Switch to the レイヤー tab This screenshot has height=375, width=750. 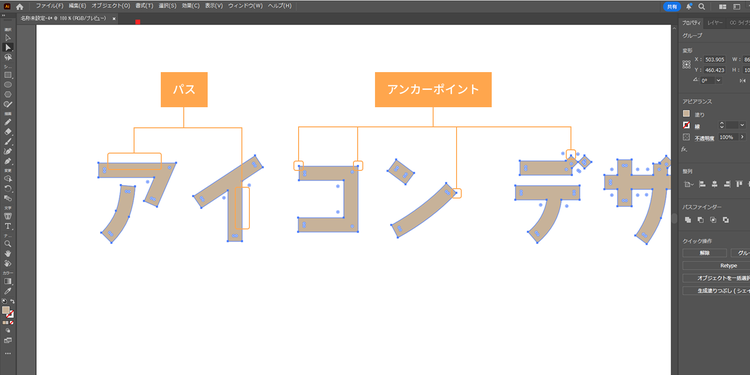(x=715, y=23)
